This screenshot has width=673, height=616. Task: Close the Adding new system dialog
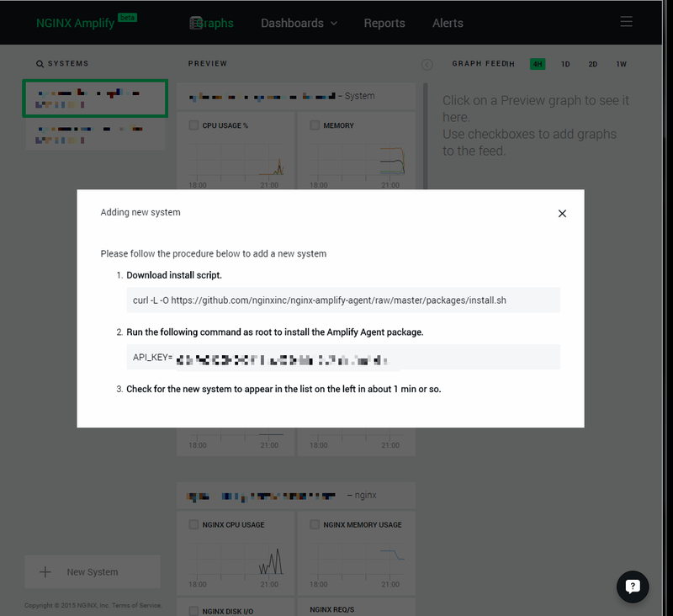[562, 214]
